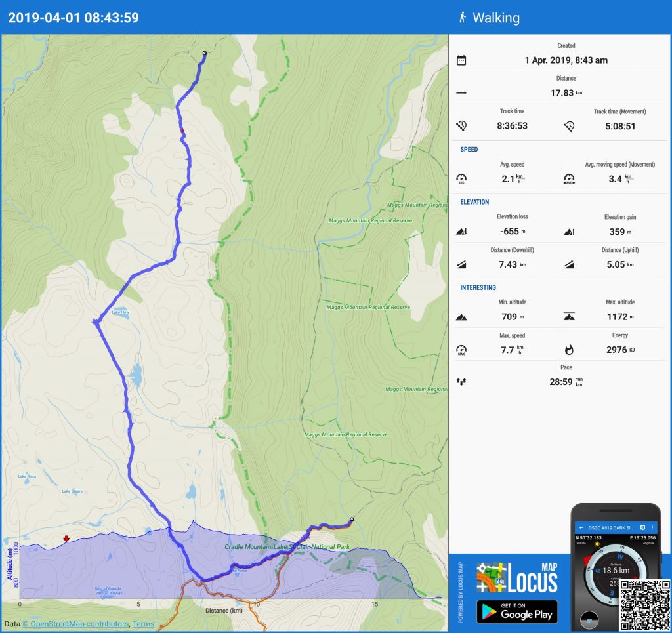Click the calendar icon beside Created date
This screenshot has height=633, width=672.
pos(461,60)
